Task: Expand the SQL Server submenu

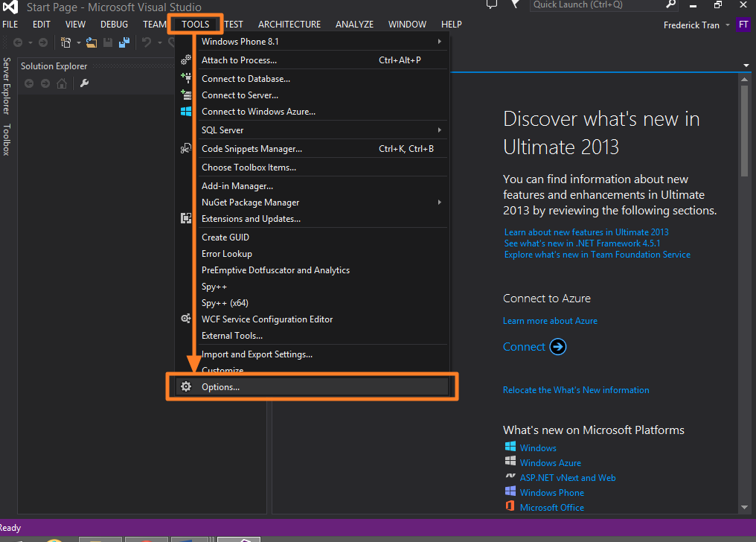Action: [x=440, y=130]
